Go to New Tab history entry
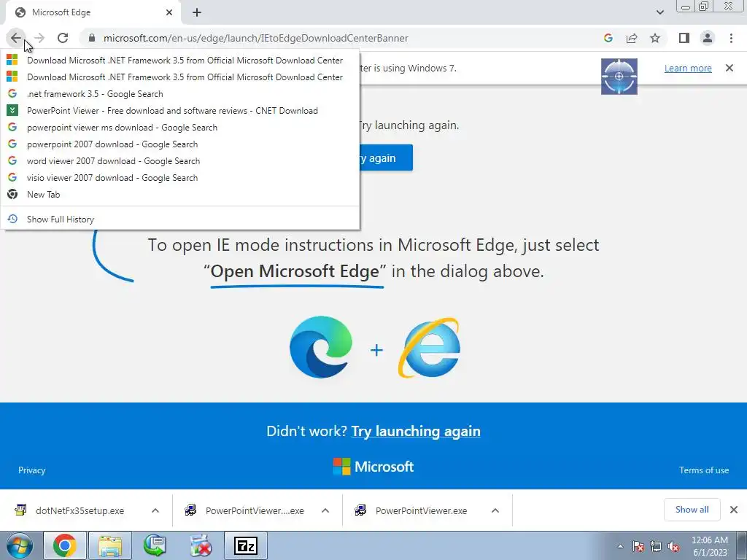The width and height of the screenshot is (747, 560). pos(180,194)
